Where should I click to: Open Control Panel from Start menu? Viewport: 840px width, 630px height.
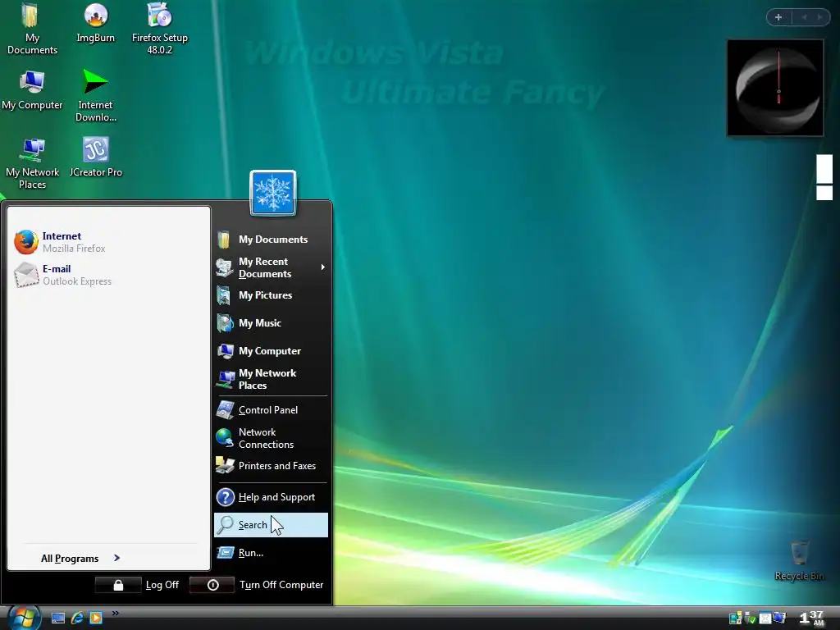click(271, 410)
